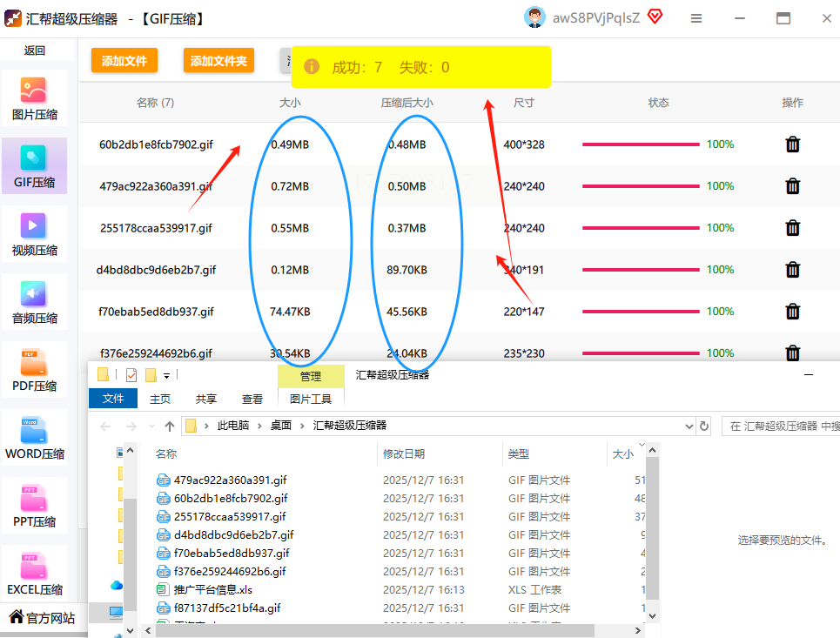The width and height of the screenshot is (840, 638).
Task: Open the 文件 tab in Explorer ribbon
Action: 113,399
